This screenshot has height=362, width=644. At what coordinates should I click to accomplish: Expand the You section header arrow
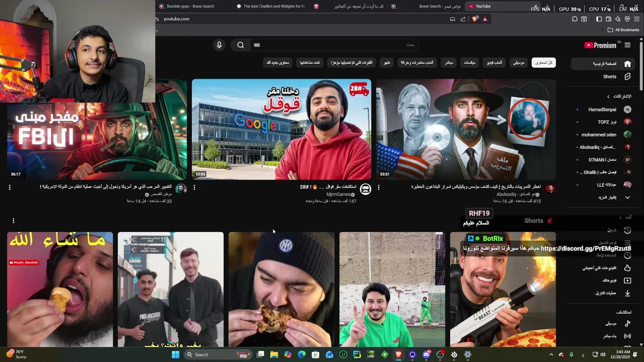[620, 217]
